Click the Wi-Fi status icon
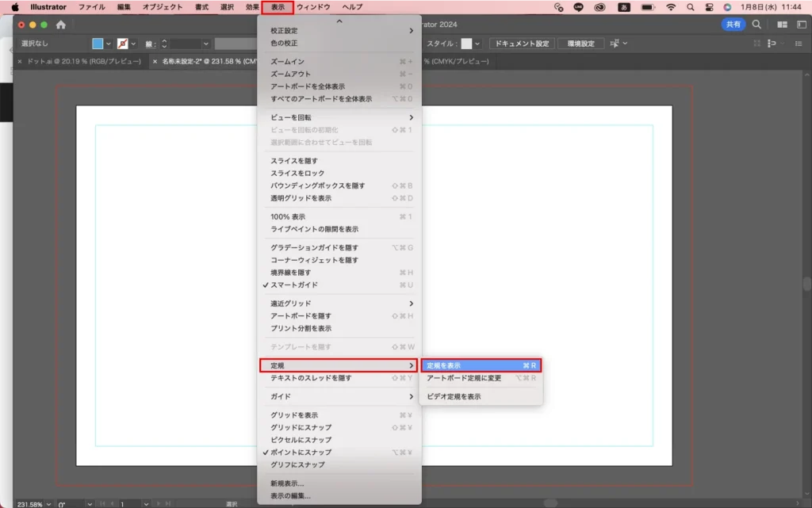Screen dimensions: 812x508 (671, 7)
